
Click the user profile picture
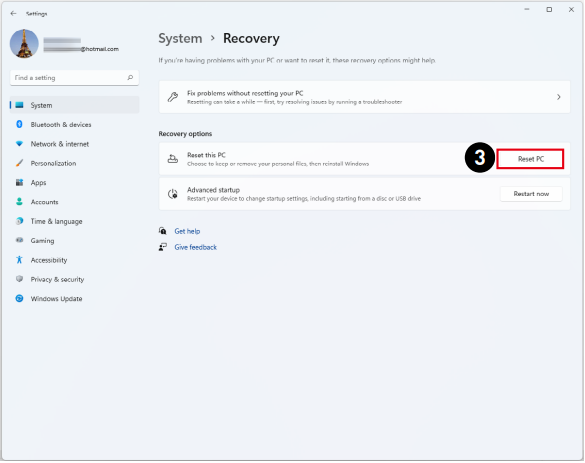24,44
